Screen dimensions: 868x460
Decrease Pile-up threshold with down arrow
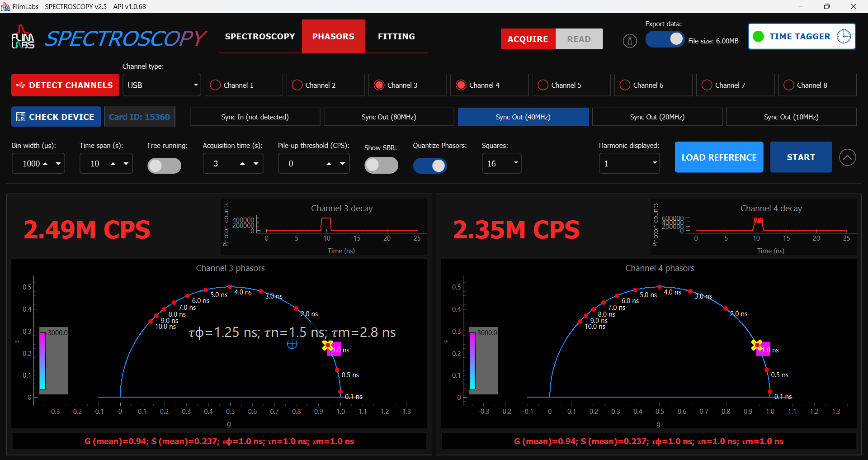click(342, 164)
